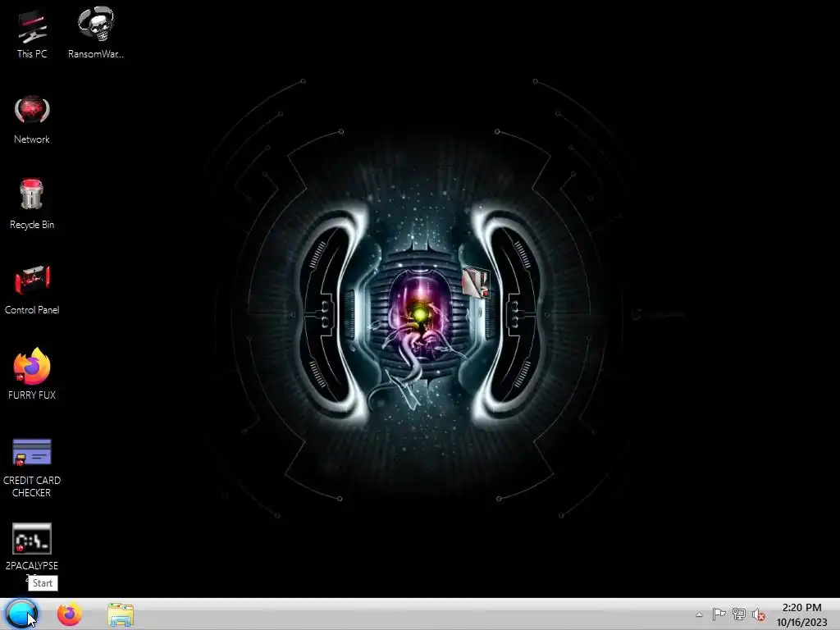Open File Explorer from the taskbar
Viewport: 840px width, 630px height.
[121, 614]
